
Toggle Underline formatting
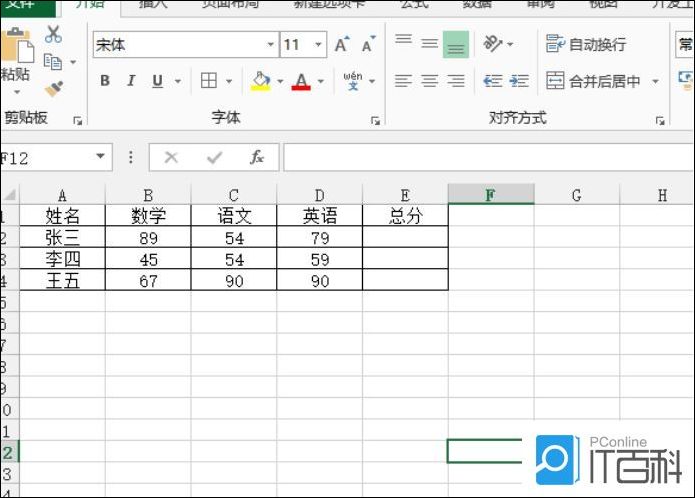pyautogui.click(x=157, y=81)
